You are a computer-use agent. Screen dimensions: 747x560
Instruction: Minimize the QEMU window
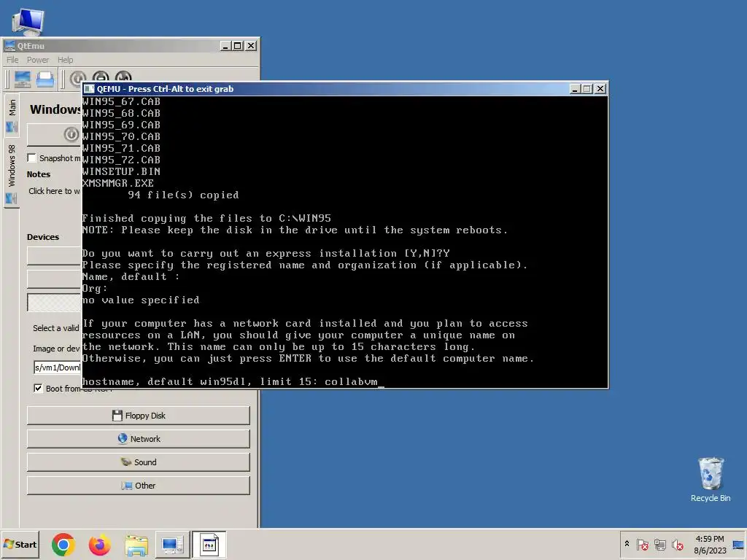point(575,88)
